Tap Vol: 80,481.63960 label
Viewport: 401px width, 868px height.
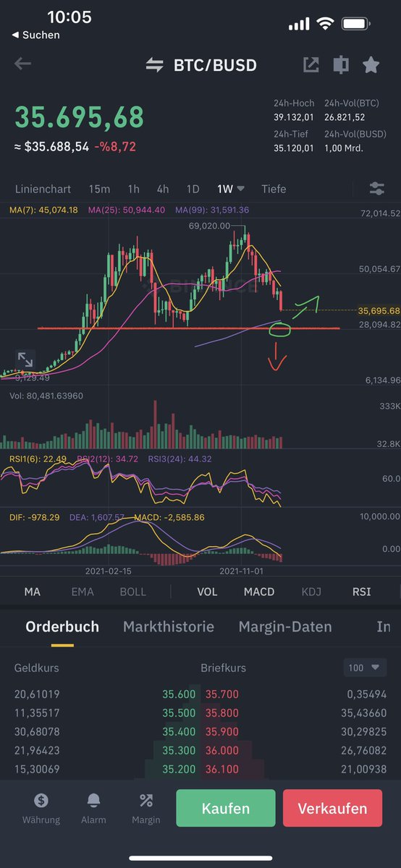click(x=46, y=396)
